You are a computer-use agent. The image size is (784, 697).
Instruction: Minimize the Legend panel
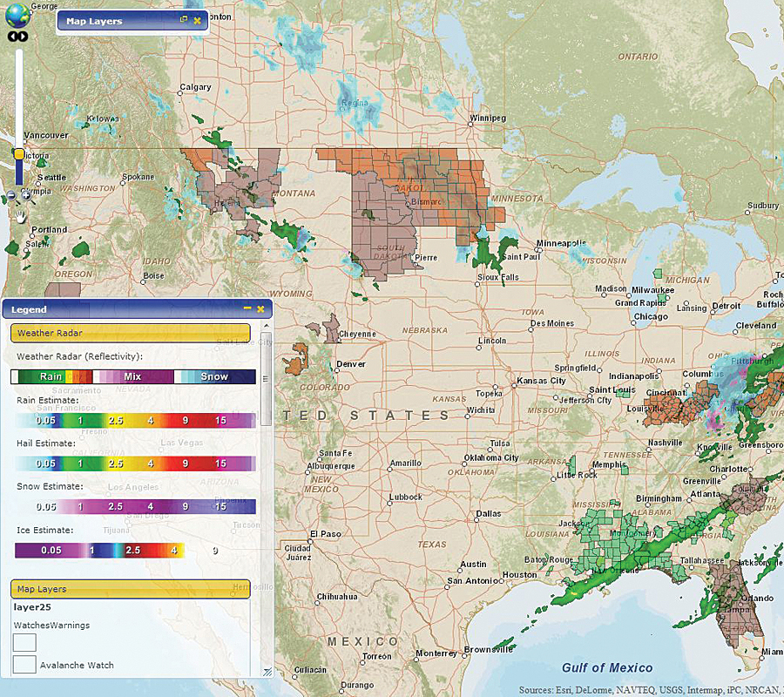click(247, 308)
